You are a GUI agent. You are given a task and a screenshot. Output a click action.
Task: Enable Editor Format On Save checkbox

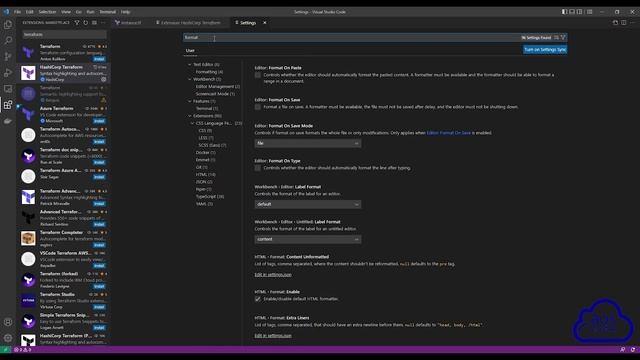(x=258, y=107)
